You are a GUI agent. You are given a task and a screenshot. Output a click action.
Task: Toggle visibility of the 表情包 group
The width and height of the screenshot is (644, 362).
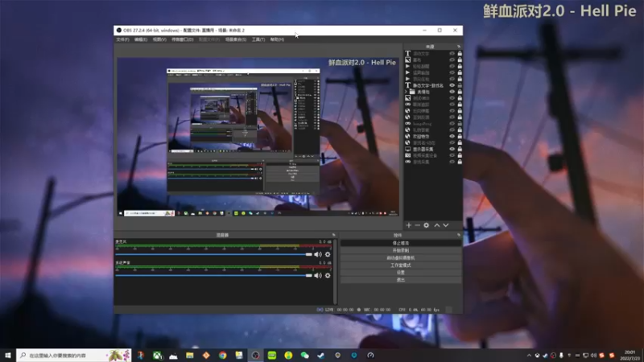pos(452,92)
